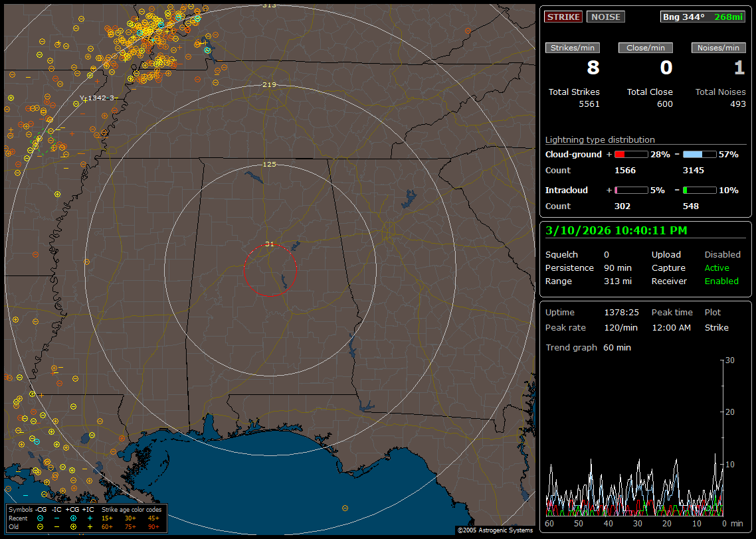The height and width of the screenshot is (539, 756).
Task: Click the 219 range ring label
Action: coord(269,85)
